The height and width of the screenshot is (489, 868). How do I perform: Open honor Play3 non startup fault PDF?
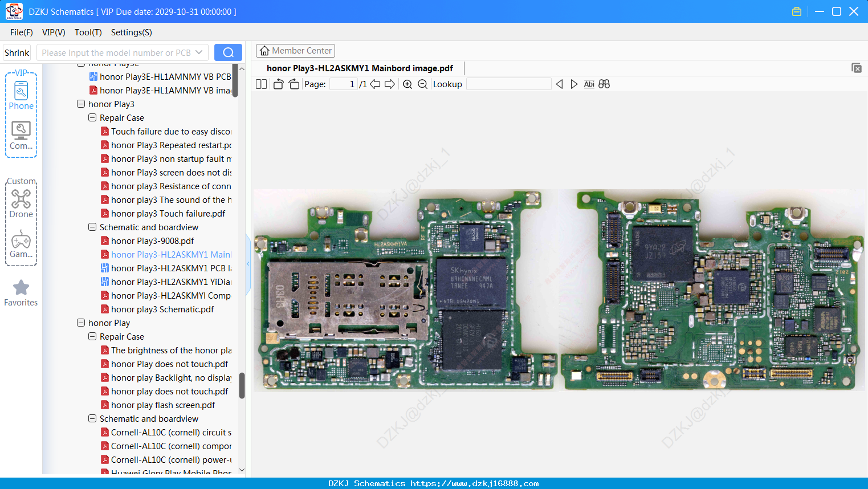(x=166, y=159)
